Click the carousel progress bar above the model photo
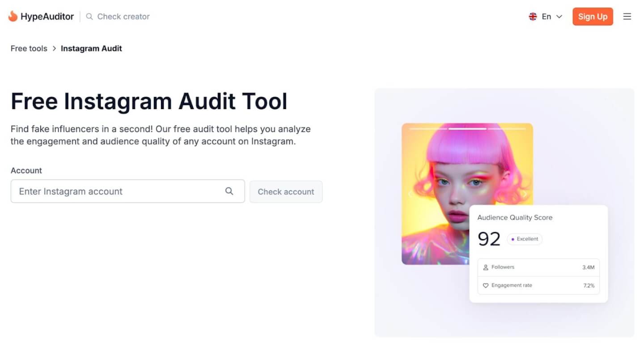 tap(467, 129)
